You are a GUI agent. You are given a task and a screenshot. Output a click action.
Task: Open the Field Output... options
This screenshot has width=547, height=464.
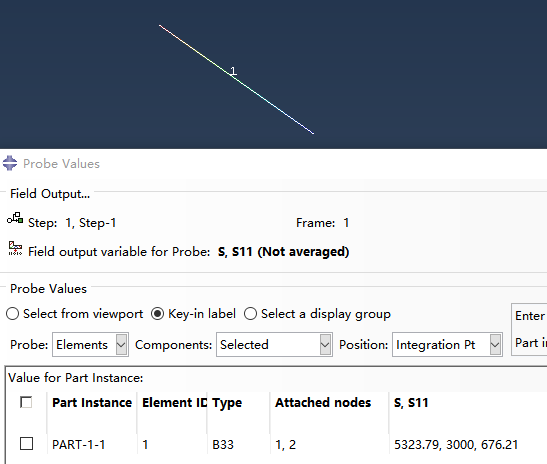(50, 194)
